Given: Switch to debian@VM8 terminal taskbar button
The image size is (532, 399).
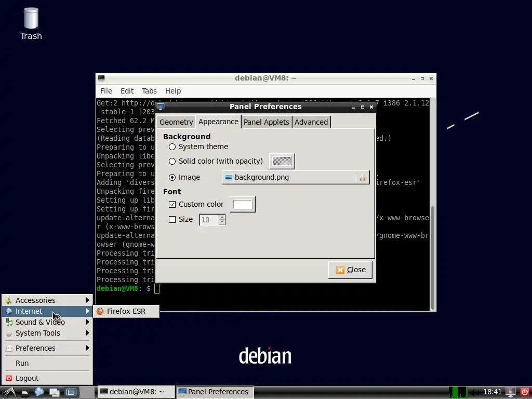Looking at the screenshot, I should tap(137, 392).
